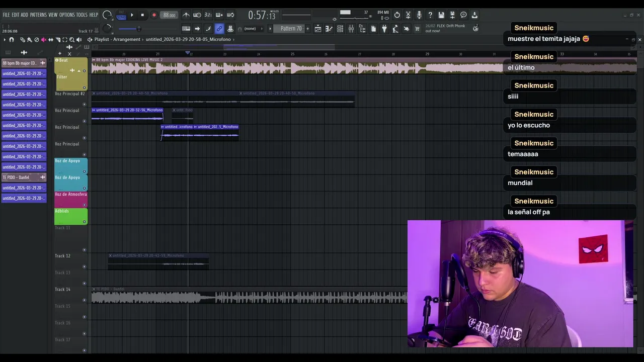Image resolution: width=644 pixels, height=362 pixels.
Task: Open the plugin picker plug icon
Action: [384, 29]
